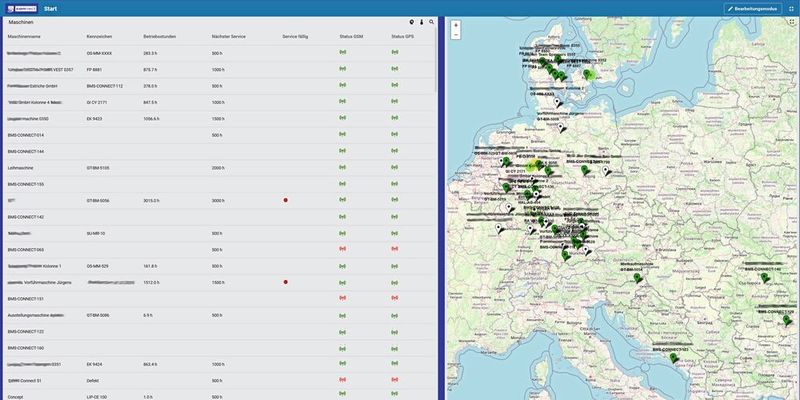Click Betriebsstunden value 3015.0 h
The height and width of the screenshot is (400, 800).
pyautogui.click(x=152, y=201)
